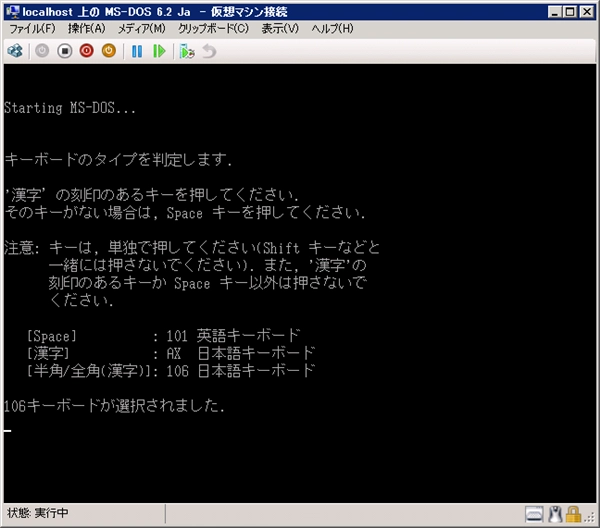Viewport: 600px width, 528px height.
Task: Minimize the virtual machine connection window
Action: (x=554, y=12)
